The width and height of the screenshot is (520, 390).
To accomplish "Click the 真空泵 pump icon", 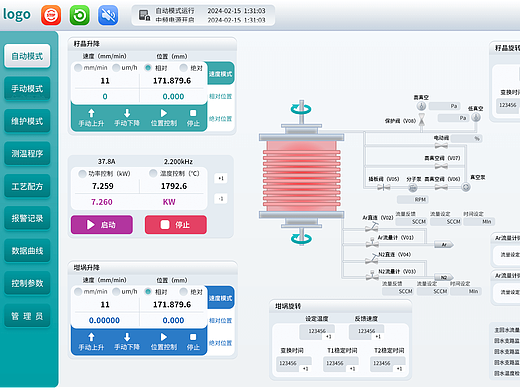I will [x=466, y=187].
